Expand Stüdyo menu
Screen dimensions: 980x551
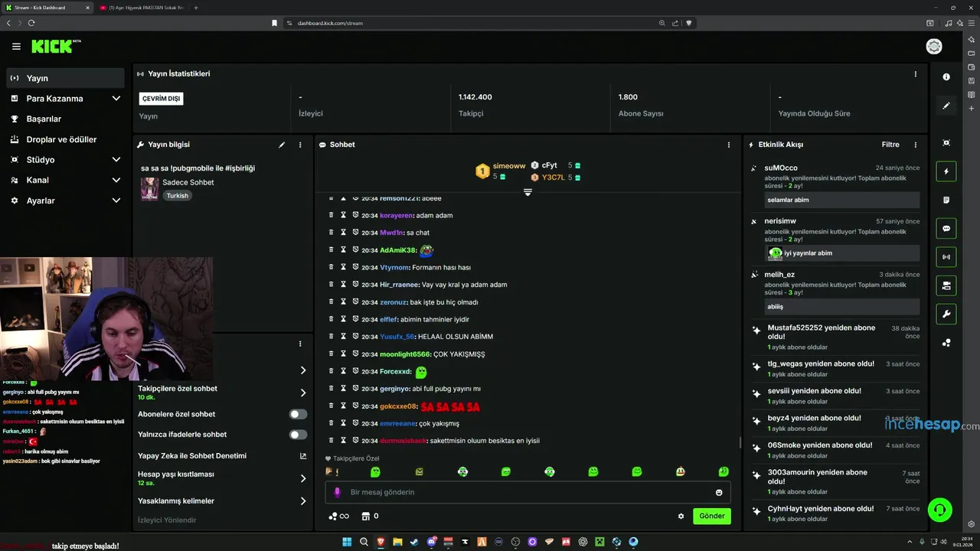(116, 160)
